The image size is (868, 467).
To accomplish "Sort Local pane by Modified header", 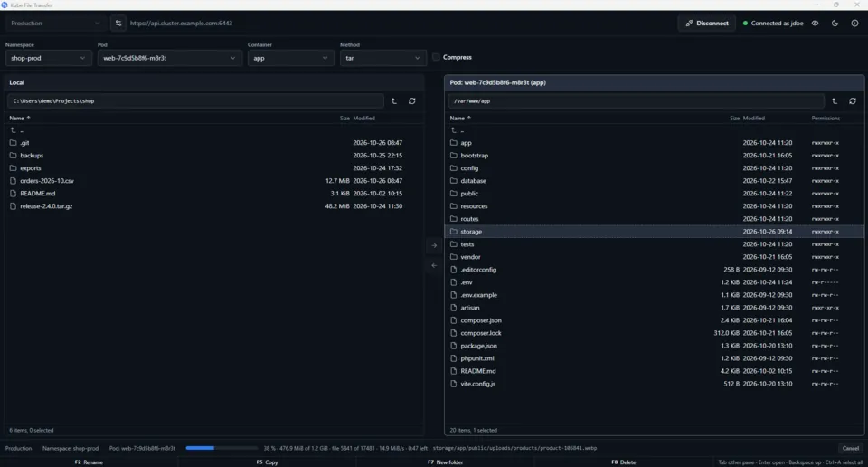I will point(364,118).
